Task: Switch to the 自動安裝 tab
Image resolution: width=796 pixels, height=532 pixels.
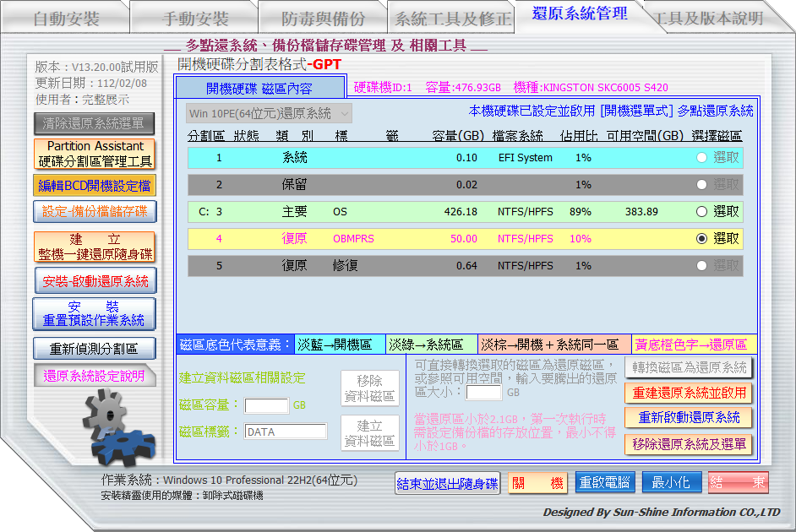Action: [66, 19]
